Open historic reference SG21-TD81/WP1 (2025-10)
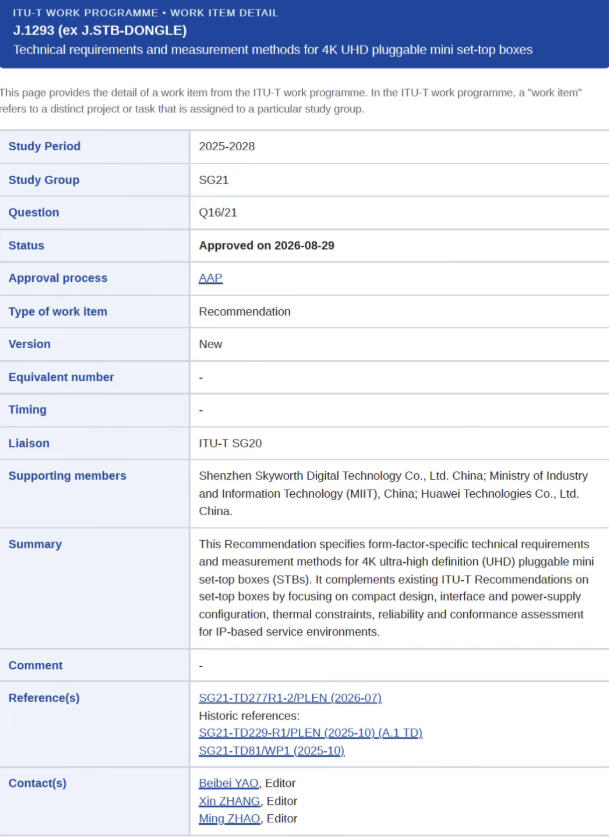The width and height of the screenshot is (609, 837). (272, 751)
